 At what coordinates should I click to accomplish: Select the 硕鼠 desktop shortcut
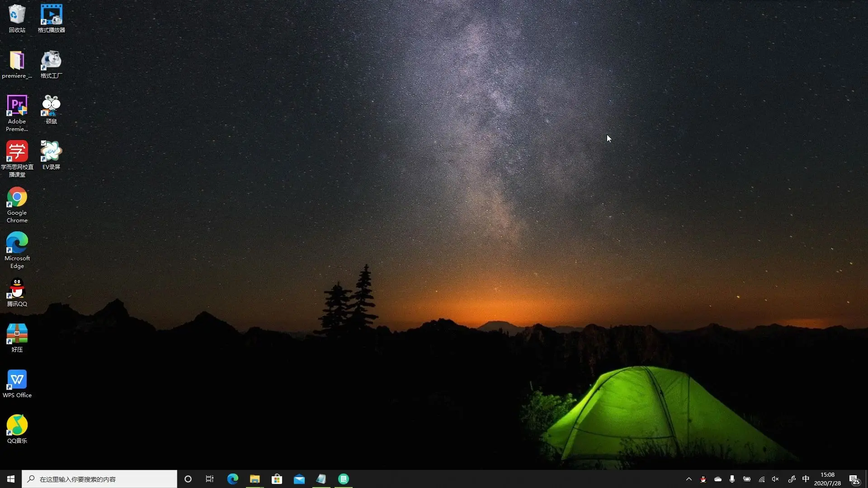click(51, 110)
